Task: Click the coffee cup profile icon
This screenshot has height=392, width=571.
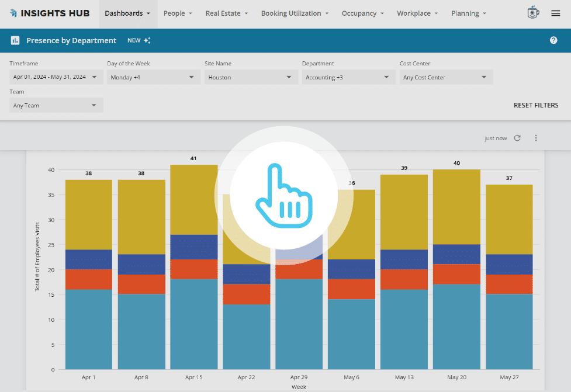Action: coord(533,13)
